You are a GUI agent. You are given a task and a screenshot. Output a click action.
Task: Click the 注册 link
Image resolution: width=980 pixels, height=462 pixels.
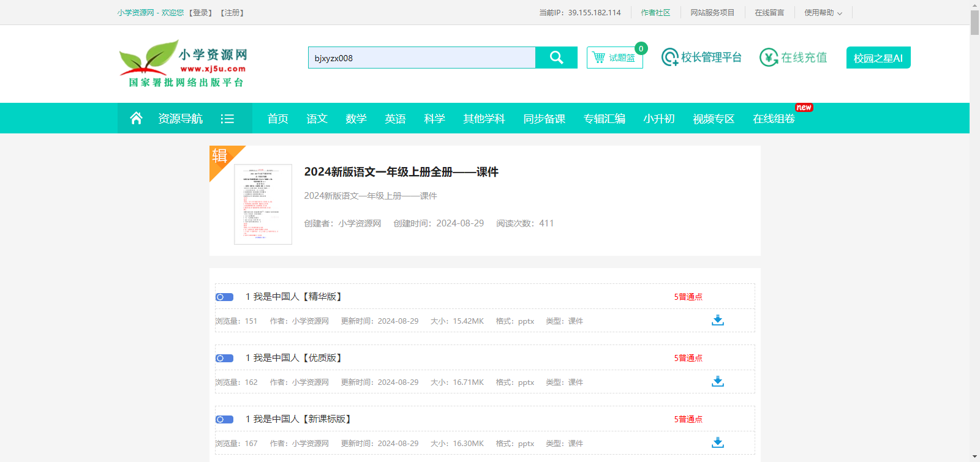[232, 13]
